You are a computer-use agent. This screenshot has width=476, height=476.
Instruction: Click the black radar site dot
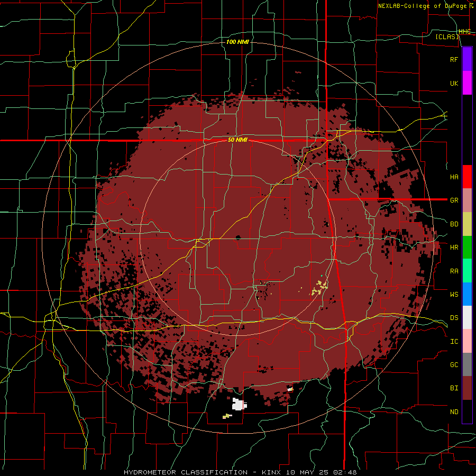(x=238, y=237)
